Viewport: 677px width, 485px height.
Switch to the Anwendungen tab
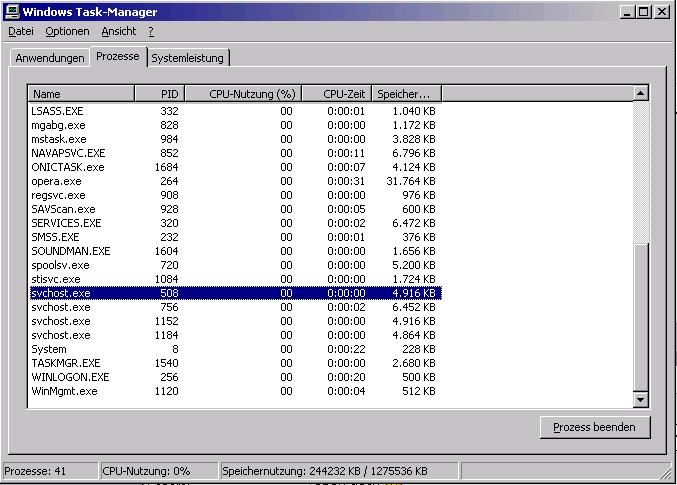pos(50,58)
